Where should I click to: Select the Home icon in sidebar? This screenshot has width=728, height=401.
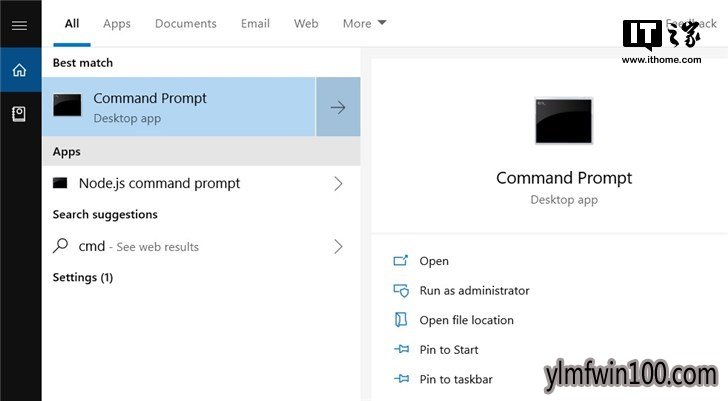point(19,70)
